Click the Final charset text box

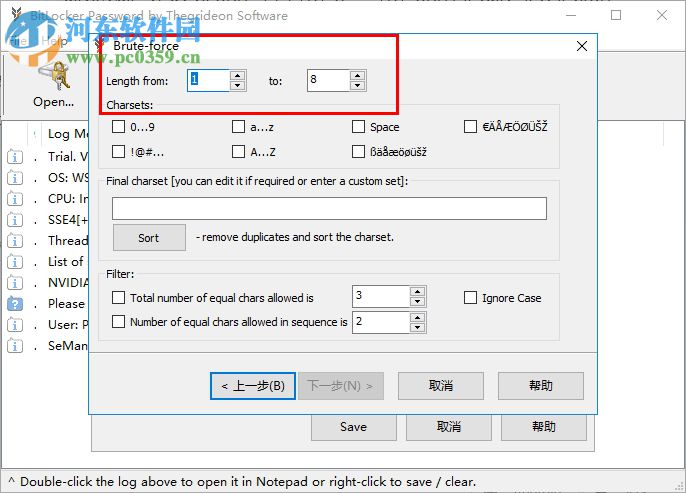point(329,208)
